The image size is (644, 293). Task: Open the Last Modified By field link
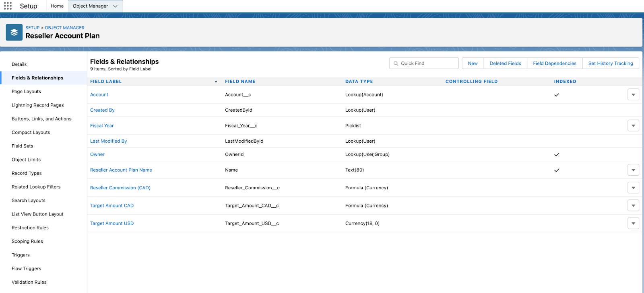point(108,141)
